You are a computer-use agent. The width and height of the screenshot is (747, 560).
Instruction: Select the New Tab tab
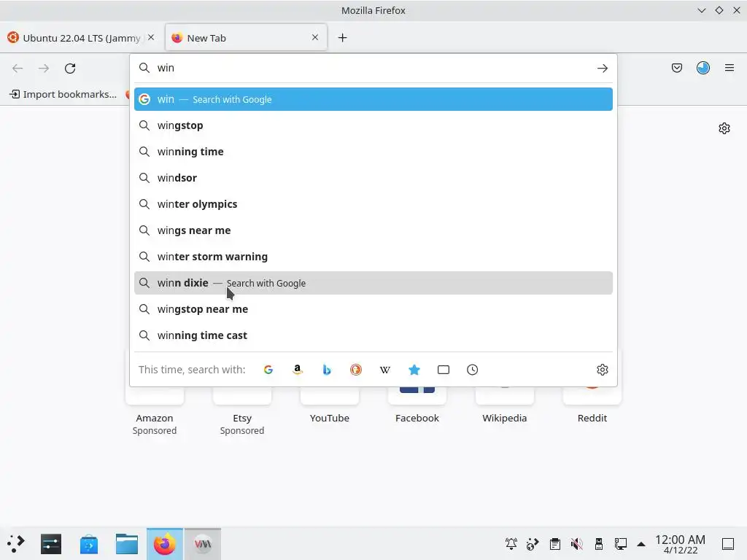point(247,38)
